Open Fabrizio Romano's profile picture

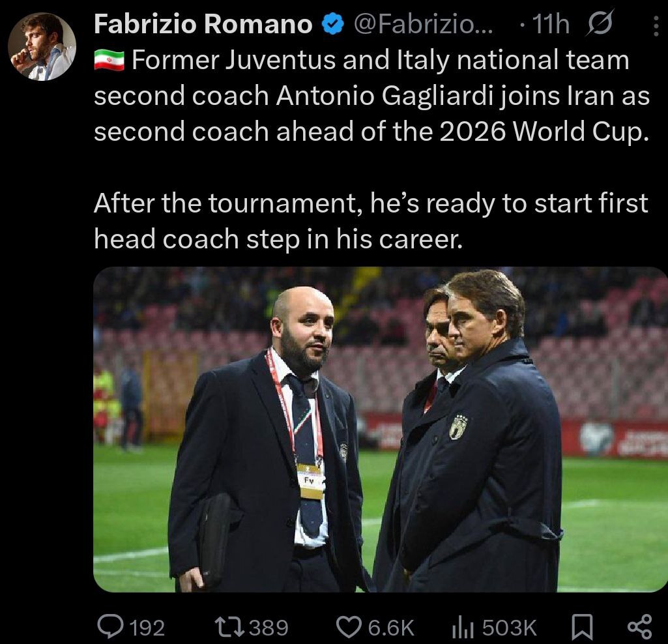[42, 46]
